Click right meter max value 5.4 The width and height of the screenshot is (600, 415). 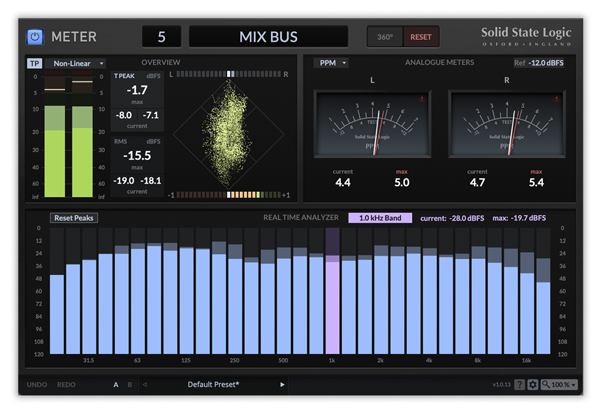[536, 182]
